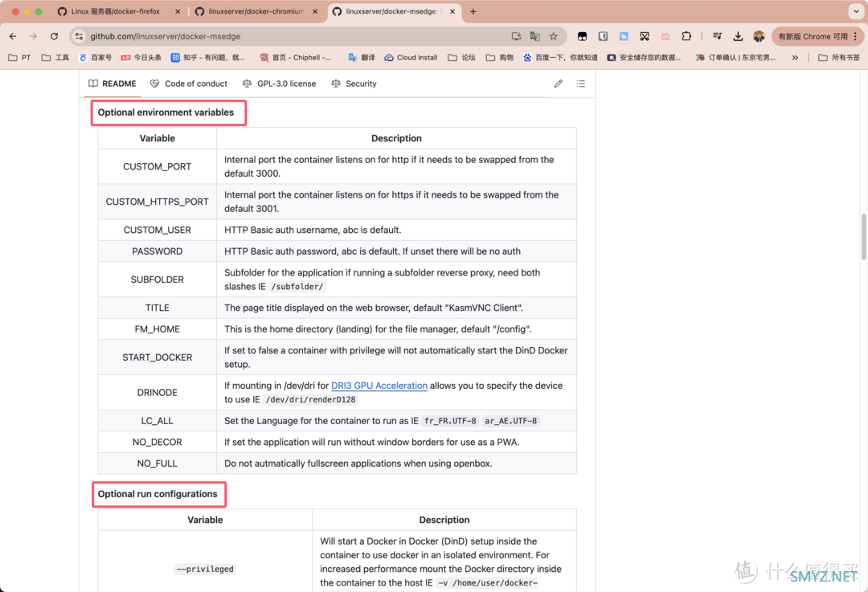Show hidden bookmarks with double chevron
The height and width of the screenshot is (592, 868).
[x=795, y=58]
